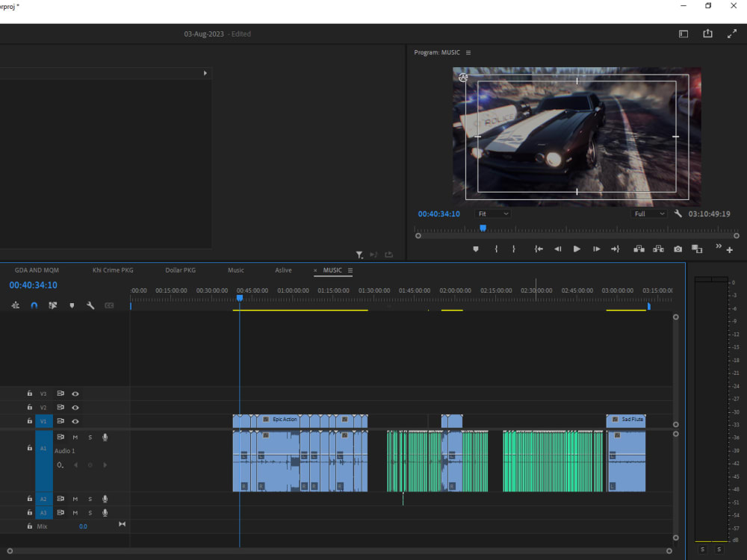Switch to the GDA AND MQM sequence tab

coord(37,270)
